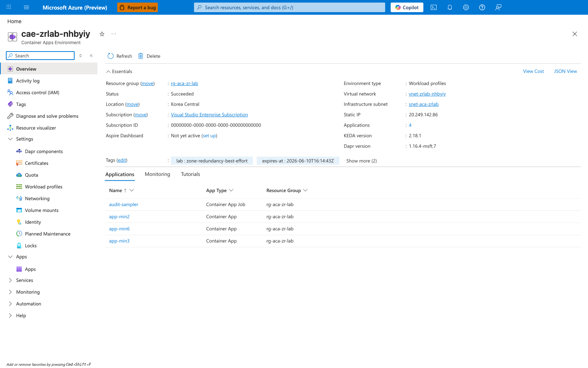Click the set up link for Aspire Dashboard
588x368 pixels.
pyautogui.click(x=209, y=136)
